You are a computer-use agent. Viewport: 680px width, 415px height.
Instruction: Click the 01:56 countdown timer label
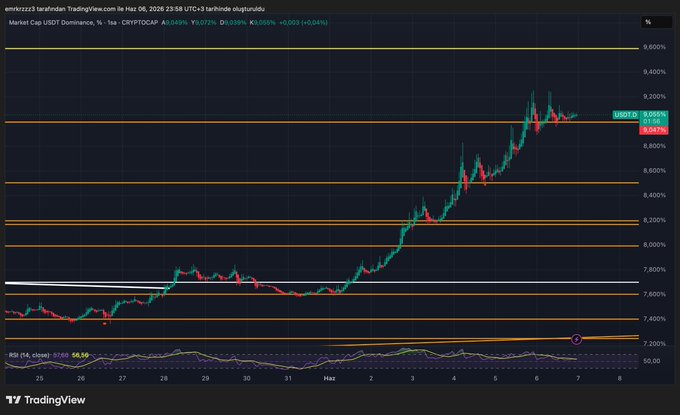coord(651,122)
